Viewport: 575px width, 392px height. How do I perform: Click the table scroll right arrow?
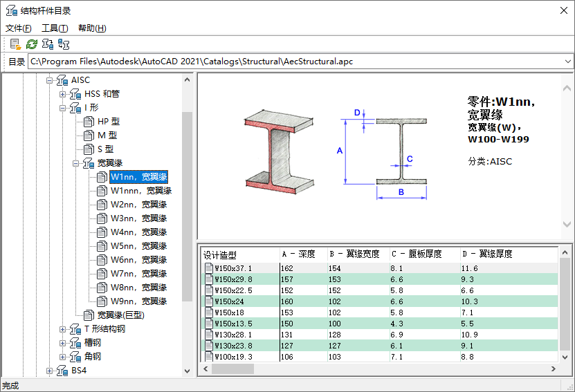pos(553,369)
